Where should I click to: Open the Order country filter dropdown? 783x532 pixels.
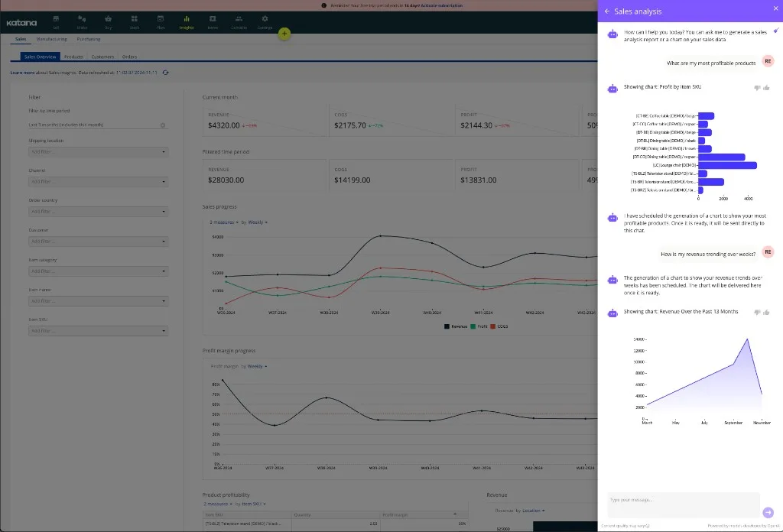[99, 212]
